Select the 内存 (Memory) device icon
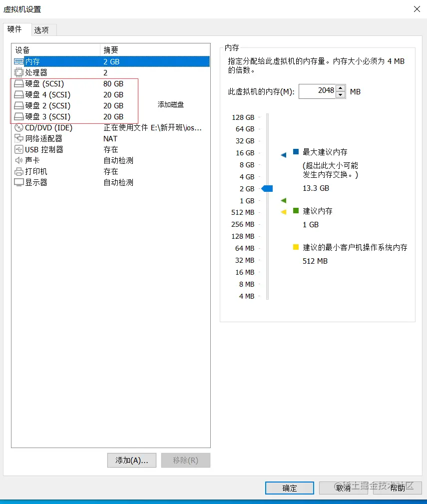Screen dimensions: 427x504 pos(18,61)
